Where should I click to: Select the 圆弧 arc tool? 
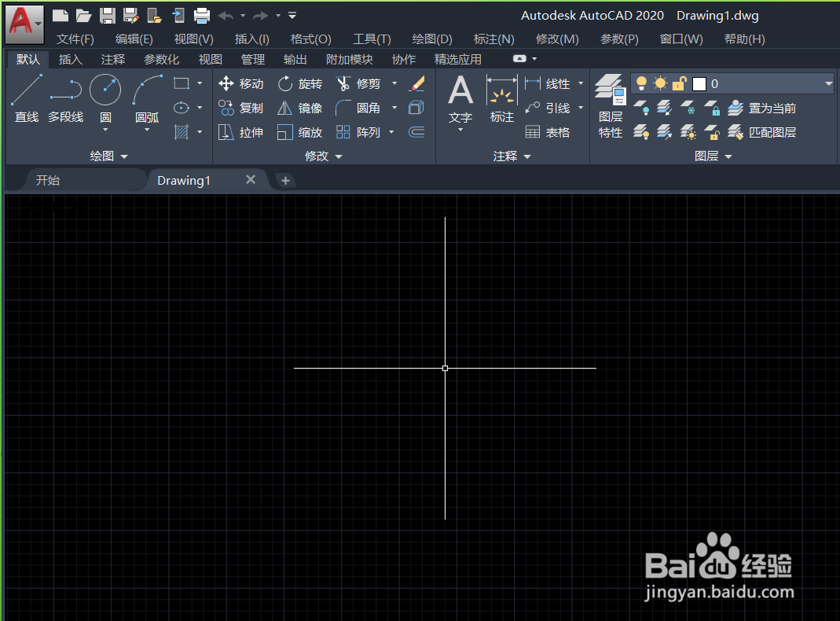coord(147,100)
